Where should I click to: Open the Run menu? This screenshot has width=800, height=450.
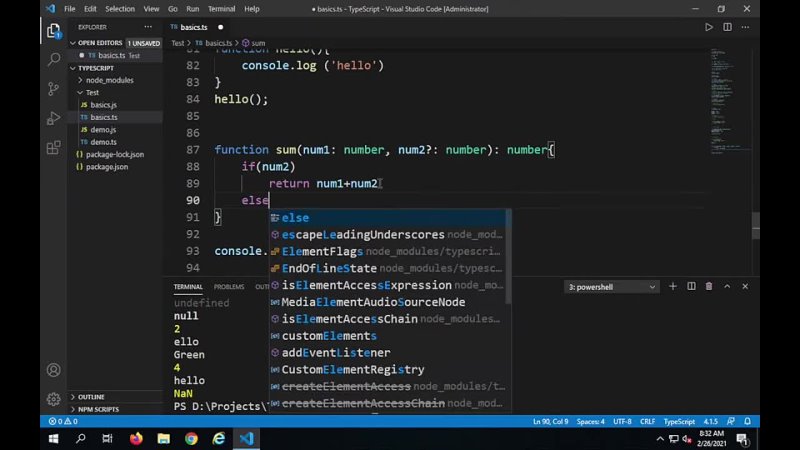click(x=193, y=9)
